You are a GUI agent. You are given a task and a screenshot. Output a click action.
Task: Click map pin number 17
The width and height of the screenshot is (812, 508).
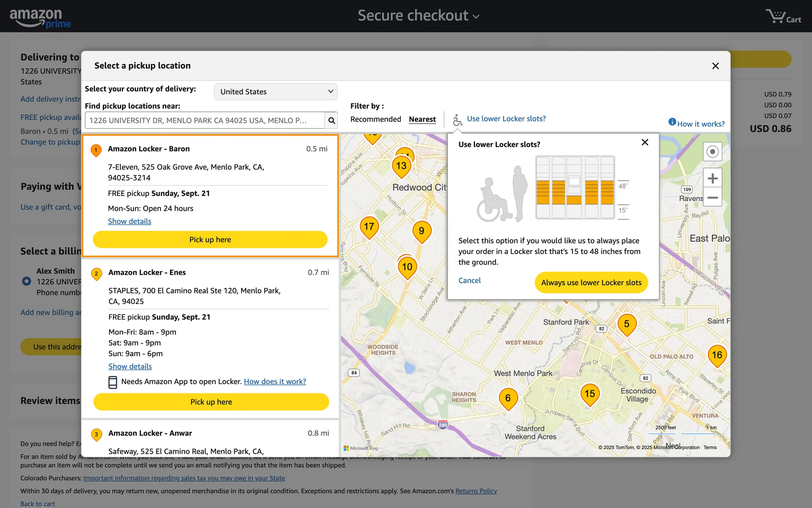(369, 226)
